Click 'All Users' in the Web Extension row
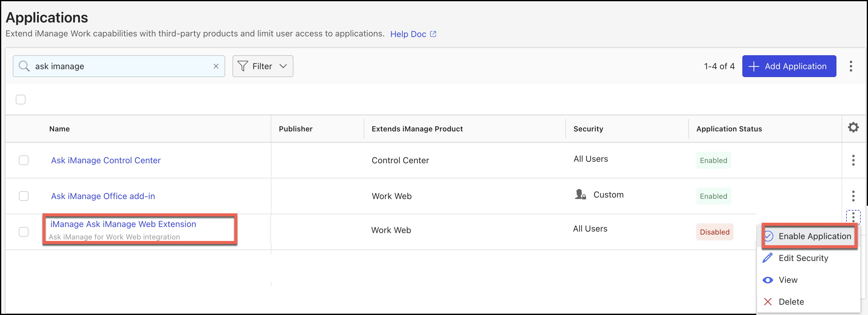 pyautogui.click(x=590, y=229)
